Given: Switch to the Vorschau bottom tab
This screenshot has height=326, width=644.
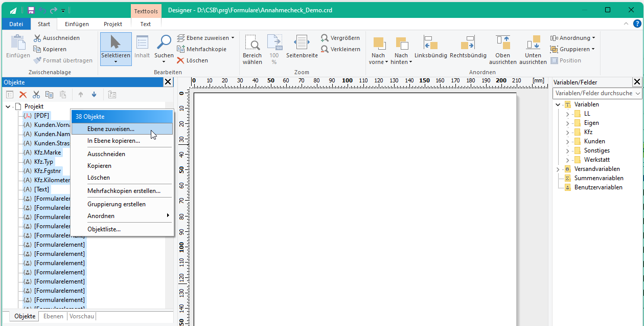Looking at the screenshot, I should point(81,316).
